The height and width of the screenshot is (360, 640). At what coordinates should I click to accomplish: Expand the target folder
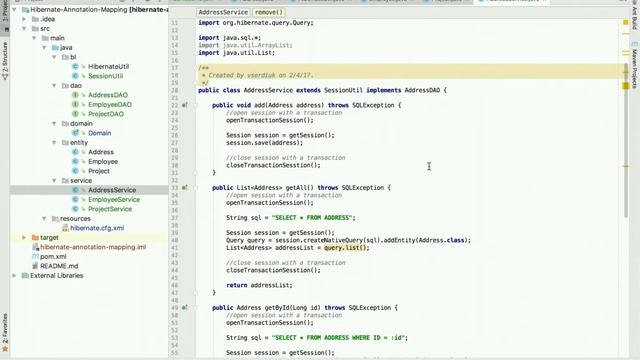point(24,238)
